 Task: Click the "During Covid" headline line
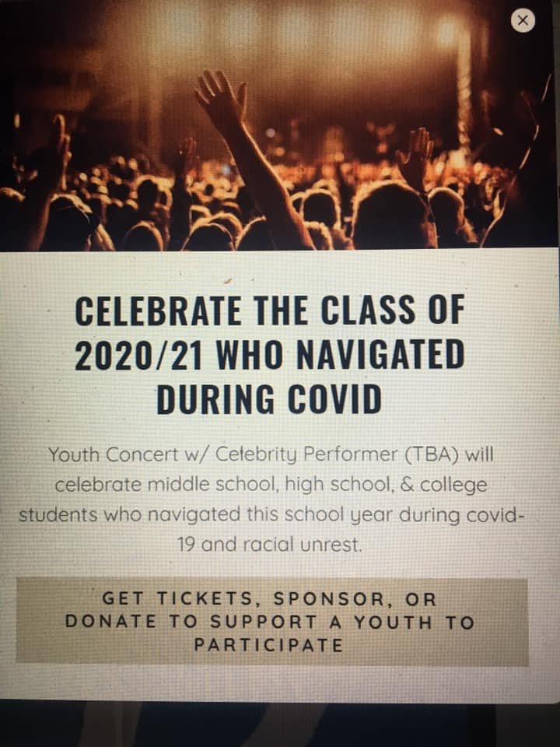click(x=269, y=399)
